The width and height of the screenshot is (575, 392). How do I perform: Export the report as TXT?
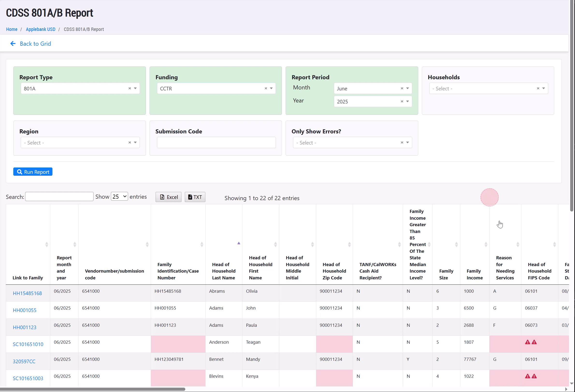(x=195, y=197)
